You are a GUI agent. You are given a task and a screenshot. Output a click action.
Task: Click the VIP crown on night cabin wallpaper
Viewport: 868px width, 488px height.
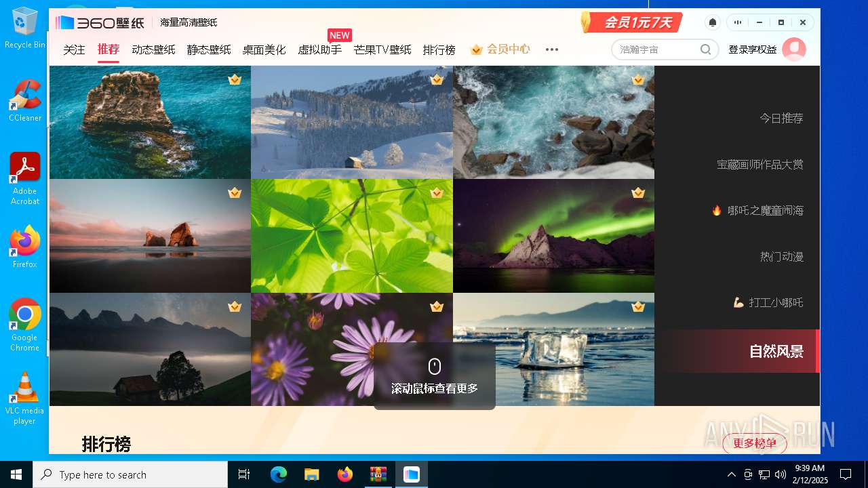click(235, 307)
